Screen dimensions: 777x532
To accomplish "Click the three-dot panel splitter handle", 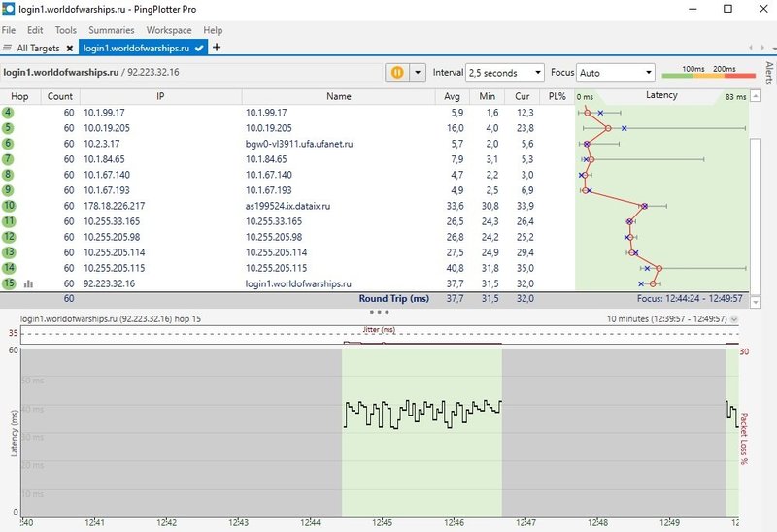I will [379, 312].
